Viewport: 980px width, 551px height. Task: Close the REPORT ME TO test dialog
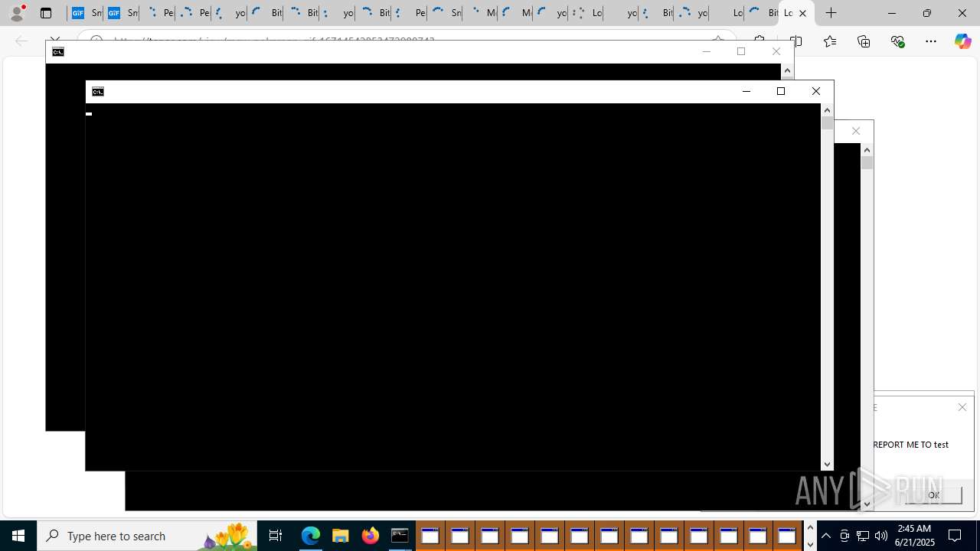[962, 407]
